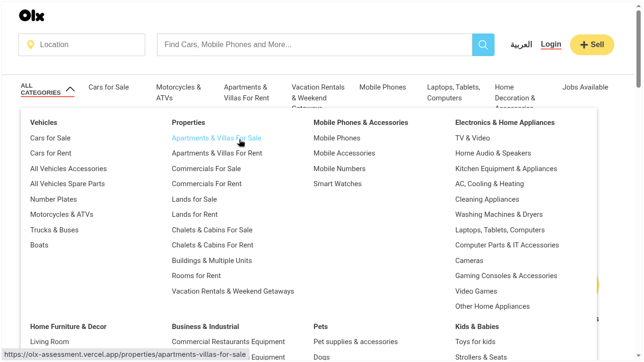Open Gaming Consoles & Accessories
The image size is (644, 362).
pyautogui.click(x=506, y=276)
